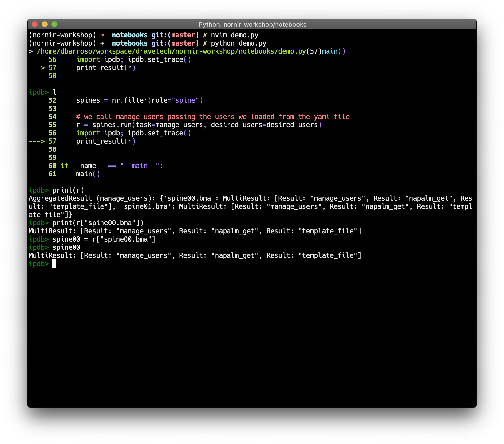Click the line number 59 in listing
Screen dimensions: 504x444
[x=52, y=158]
